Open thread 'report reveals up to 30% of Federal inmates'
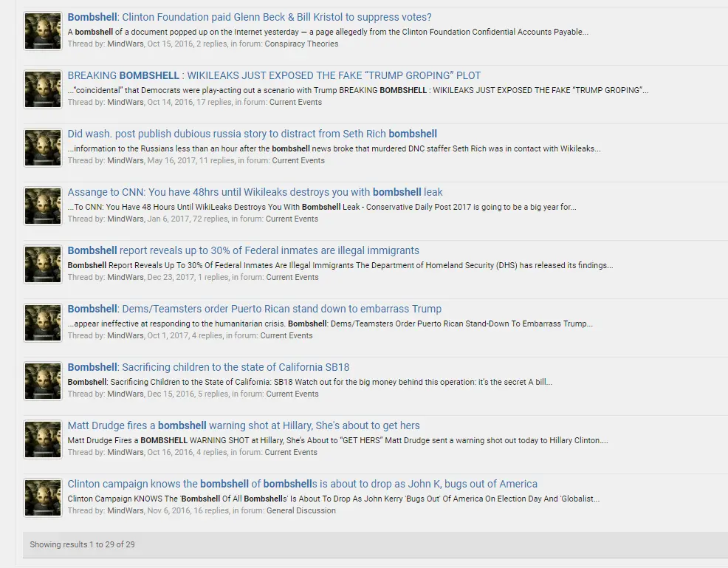728x568 pixels. pyautogui.click(x=244, y=250)
